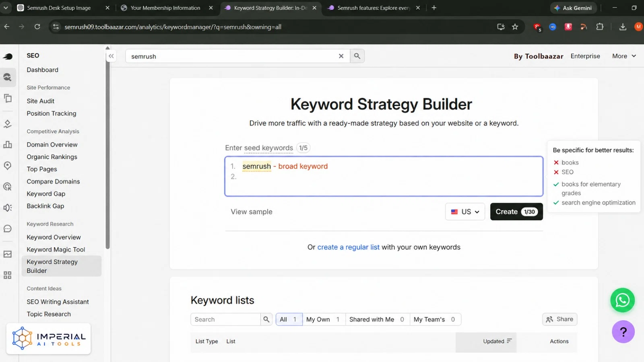Expand the More menu
Screen dimensions: 644x362
[x=624, y=56]
